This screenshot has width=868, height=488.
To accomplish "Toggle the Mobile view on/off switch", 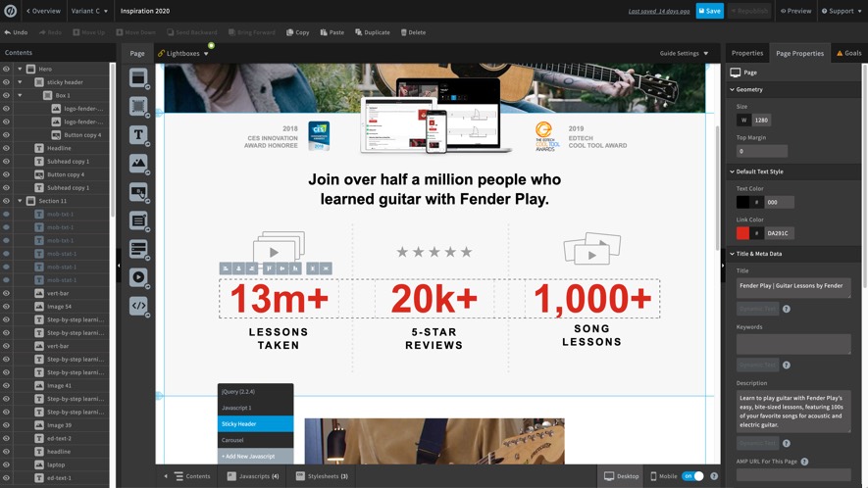I will [692, 476].
